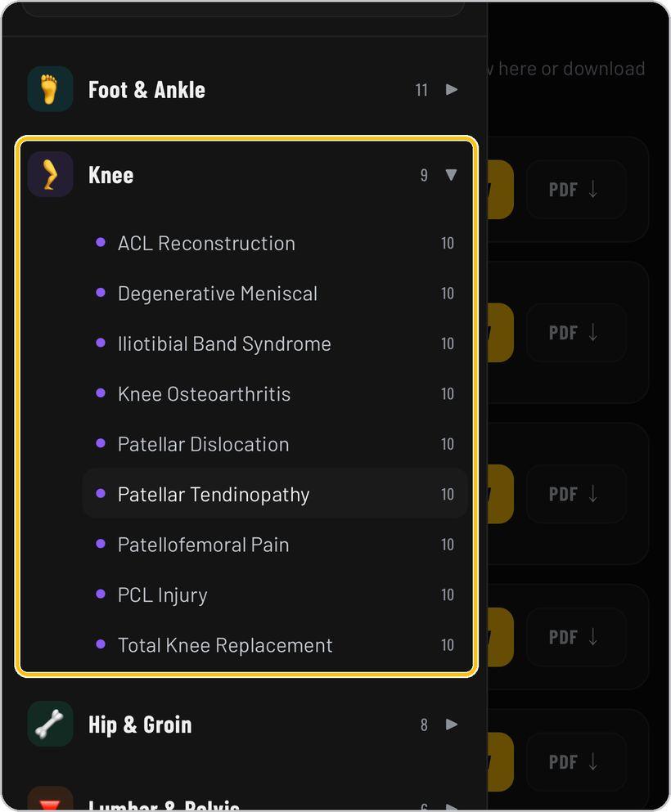Screen dimensions: 671x812
Task: Download the topmost PDF button
Action: tap(576, 190)
